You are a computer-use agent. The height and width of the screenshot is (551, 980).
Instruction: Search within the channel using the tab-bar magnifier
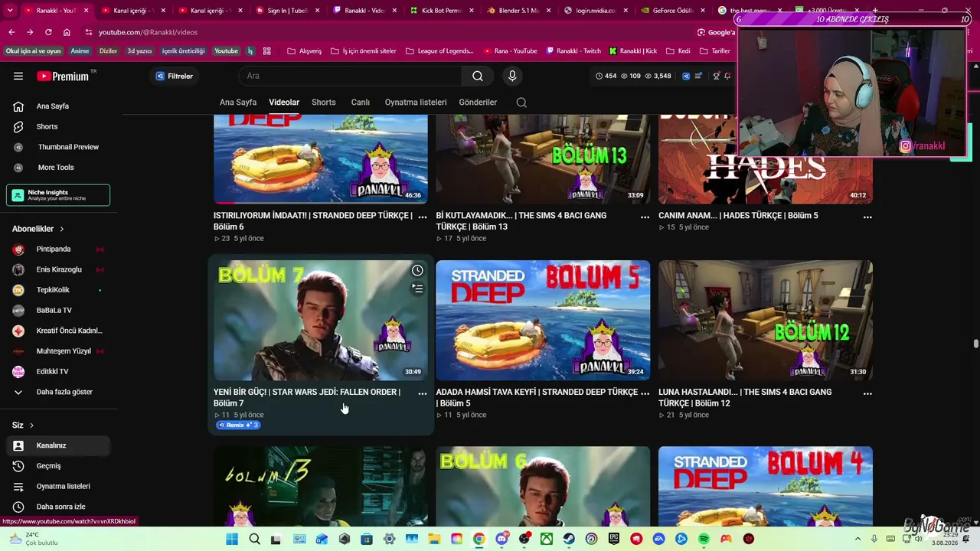521,103
